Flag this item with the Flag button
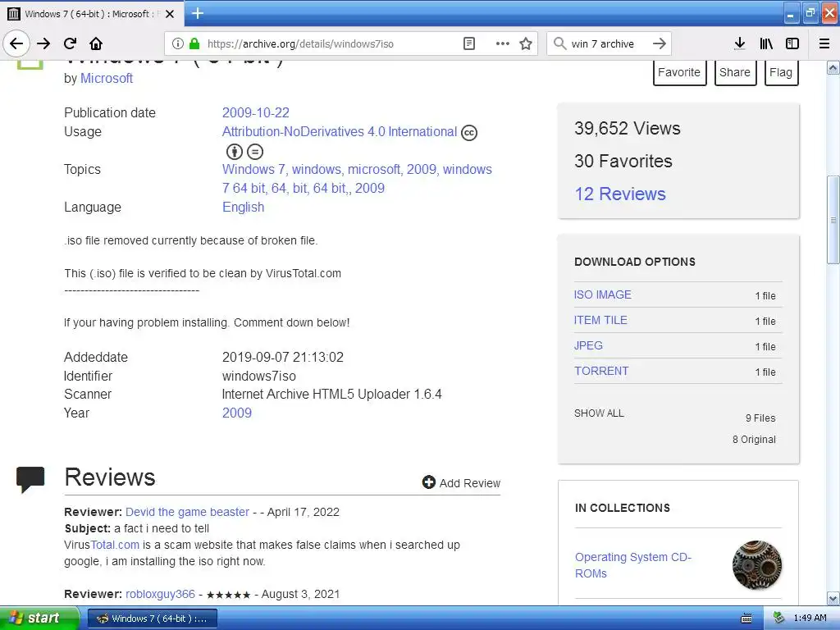840x630 pixels. (x=781, y=72)
